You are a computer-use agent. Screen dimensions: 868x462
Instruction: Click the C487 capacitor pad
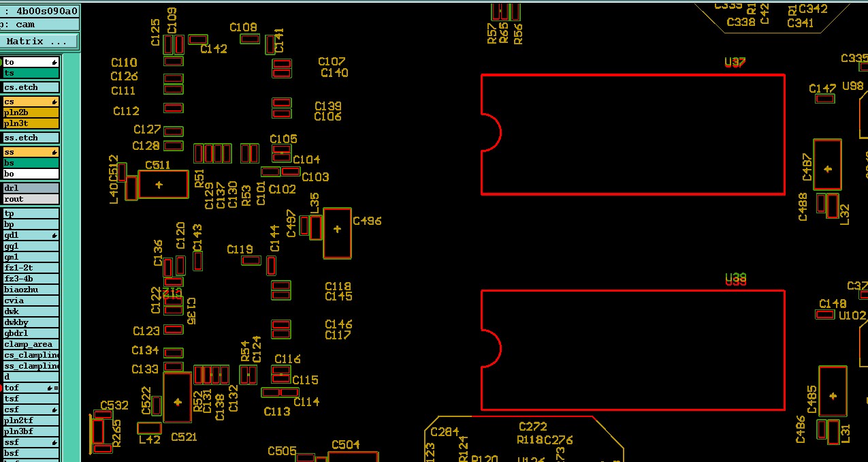[827, 165]
